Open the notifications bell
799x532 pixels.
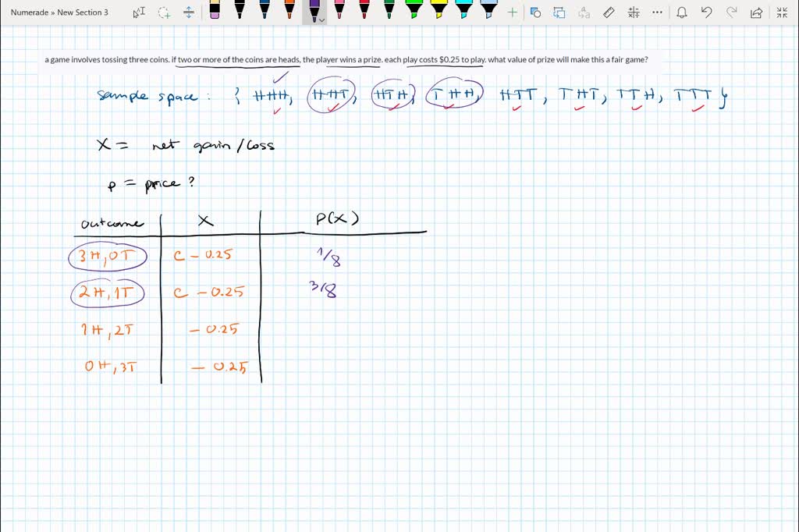pos(682,12)
